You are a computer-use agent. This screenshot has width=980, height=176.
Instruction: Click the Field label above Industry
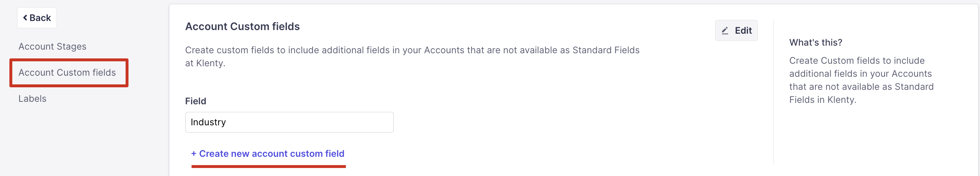(195, 101)
